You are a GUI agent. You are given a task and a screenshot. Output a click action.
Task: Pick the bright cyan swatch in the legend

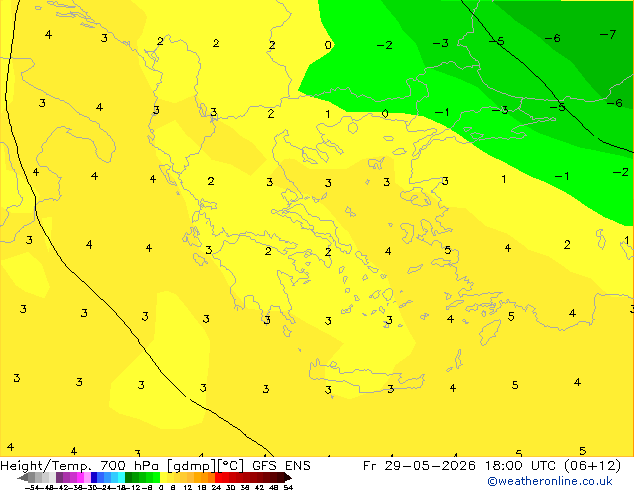pyautogui.click(x=121, y=477)
